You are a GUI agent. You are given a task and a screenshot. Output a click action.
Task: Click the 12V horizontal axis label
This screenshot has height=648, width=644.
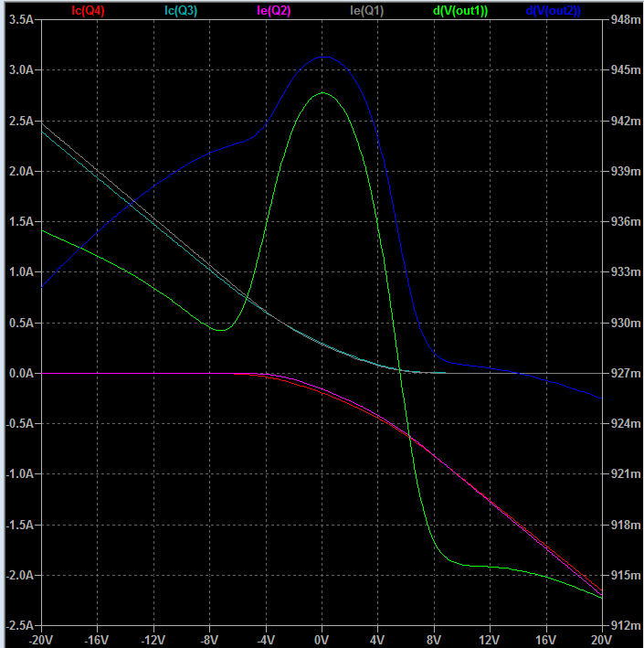pos(490,640)
